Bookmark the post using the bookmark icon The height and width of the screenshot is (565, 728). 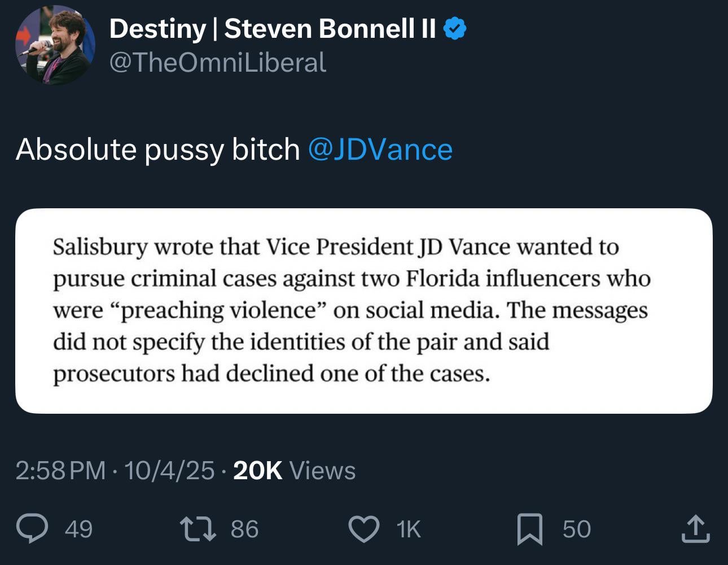tap(530, 529)
